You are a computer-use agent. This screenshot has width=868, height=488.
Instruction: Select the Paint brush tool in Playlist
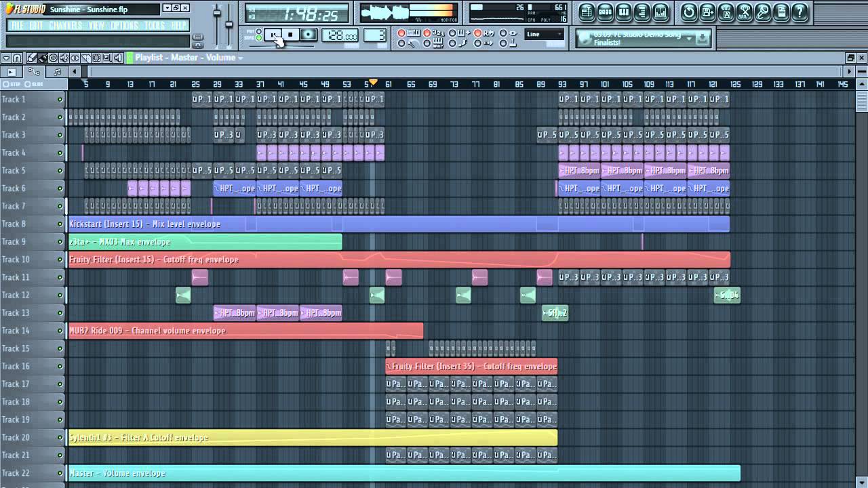click(42, 58)
